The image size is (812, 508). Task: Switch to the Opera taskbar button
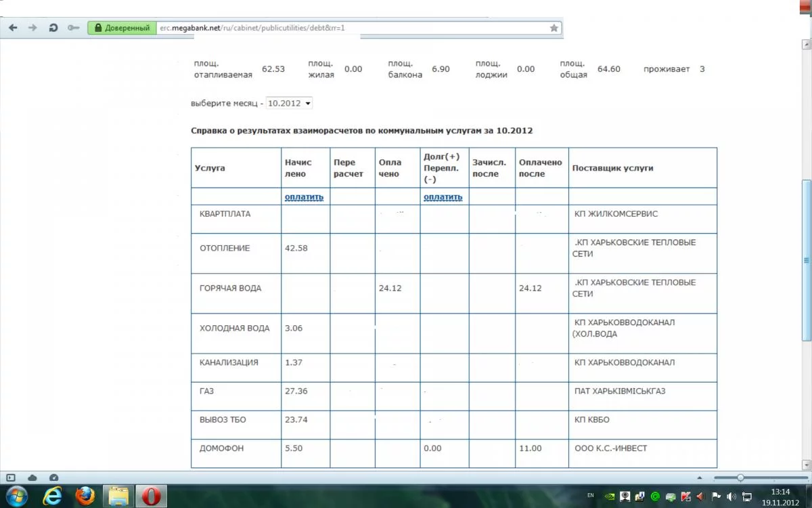point(152,496)
